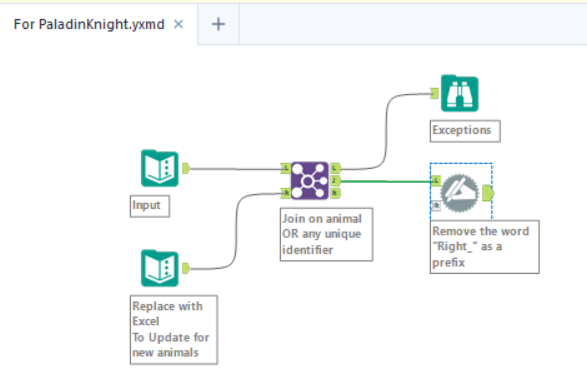The width and height of the screenshot is (587, 368).
Task: Select the Input tool labeled "Input"
Action: [x=159, y=168]
